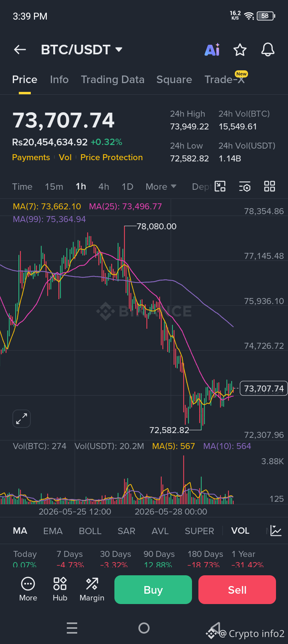Tap the 1 Year performance value
The height and width of the screenshot is (644, 288).
pyautogui.click(x=248, y=565)
